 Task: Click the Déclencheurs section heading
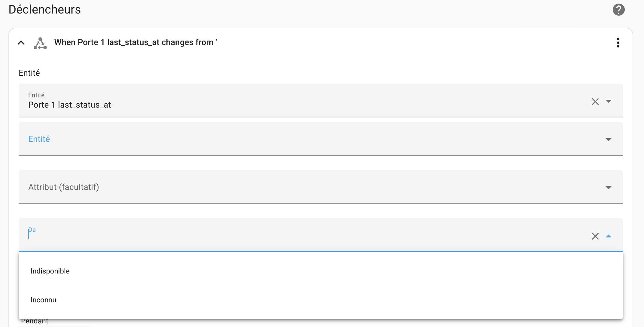pos(45,10)
